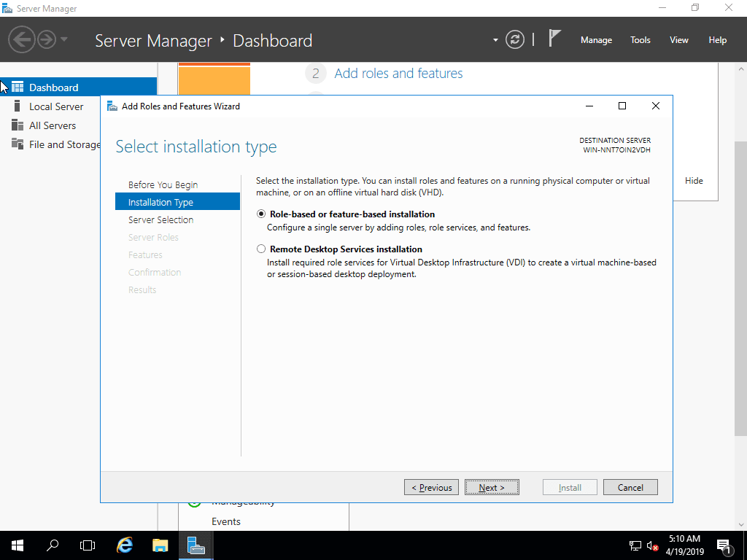Select Role-based or feature-based installation radio
Image resolution: width=747 pixels, height=560 pixels.
261,214
